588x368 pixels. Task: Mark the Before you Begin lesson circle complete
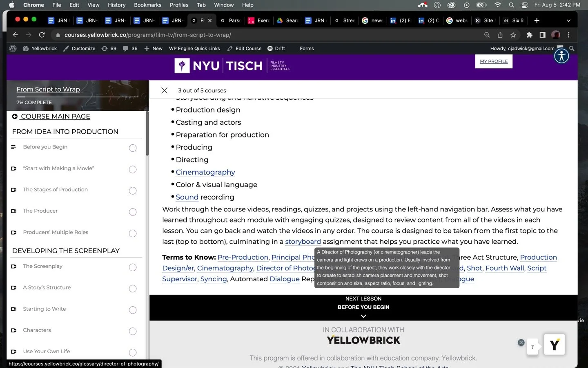(x=132, y=148)
